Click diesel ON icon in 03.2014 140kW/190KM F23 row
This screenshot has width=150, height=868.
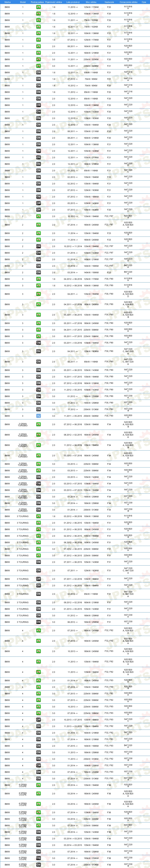[x=38, y=273]
